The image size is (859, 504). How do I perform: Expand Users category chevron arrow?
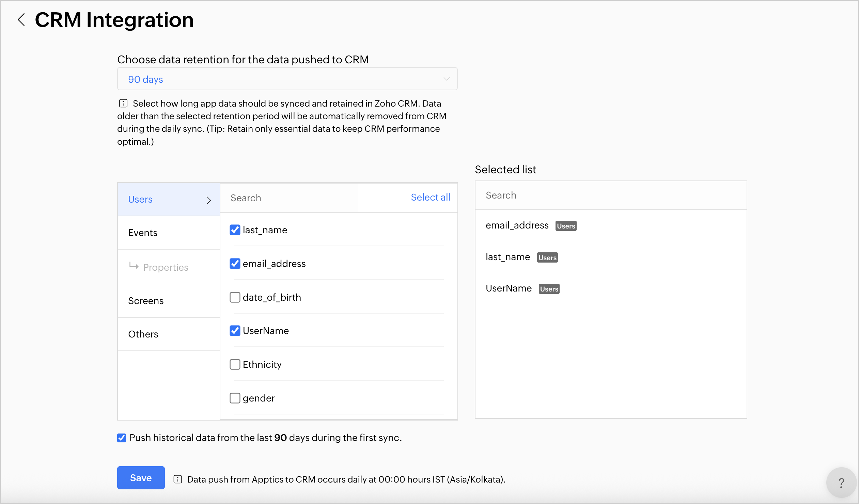208,200
